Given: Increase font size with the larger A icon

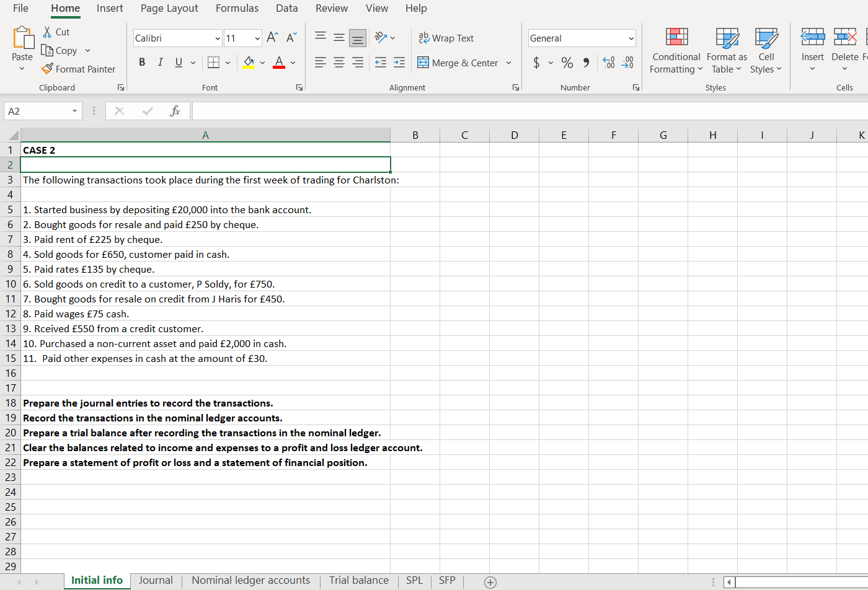Looking at the screenshot, I should (x=272, y=38).
